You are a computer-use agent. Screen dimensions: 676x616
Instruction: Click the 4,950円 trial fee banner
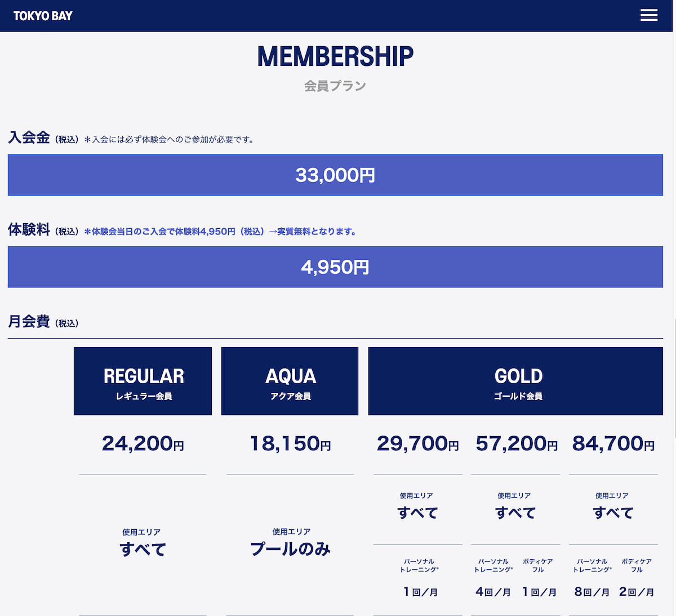[335, 267]
